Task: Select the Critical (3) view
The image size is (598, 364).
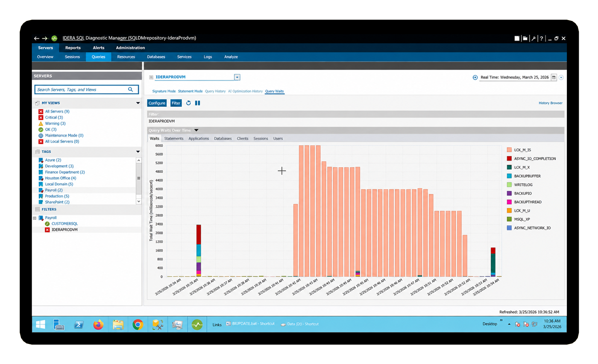Action: [54, 117]
